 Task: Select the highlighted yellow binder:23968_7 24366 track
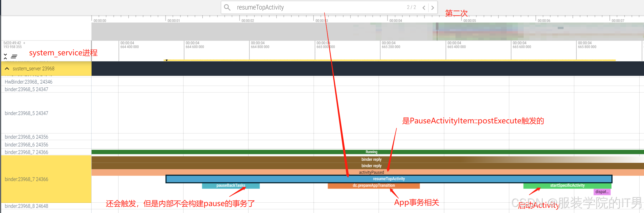(46, 179)
